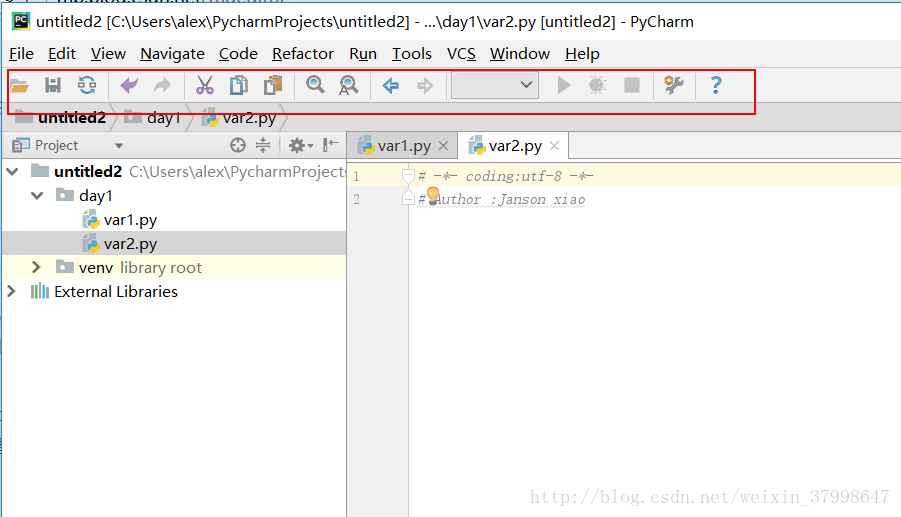Click the Synchronize toolbar icon
The height and width of the screenshot is (517, 901).
(87, 86)
